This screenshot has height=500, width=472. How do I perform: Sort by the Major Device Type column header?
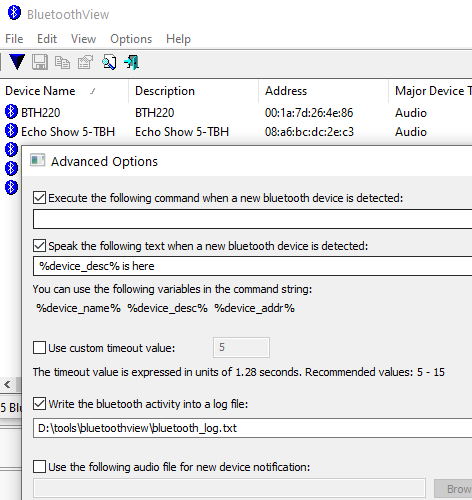tap(430, 91)
